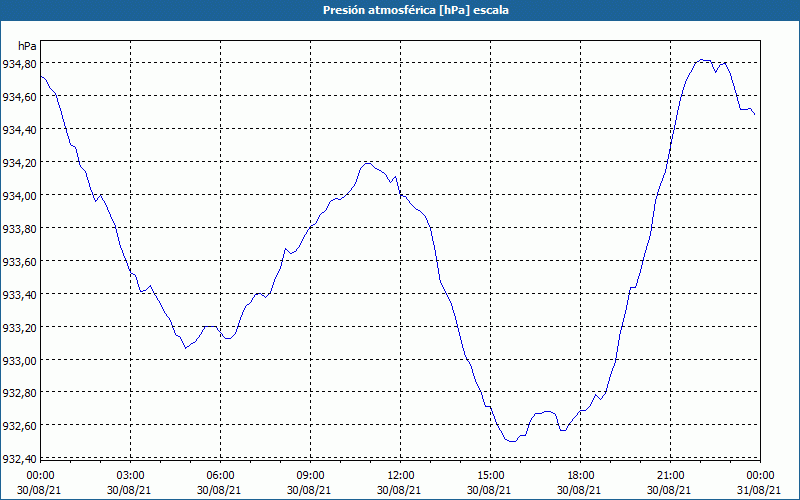Click the 932,40 y-axis label
The image size is (800, 500).
(19, 459)
